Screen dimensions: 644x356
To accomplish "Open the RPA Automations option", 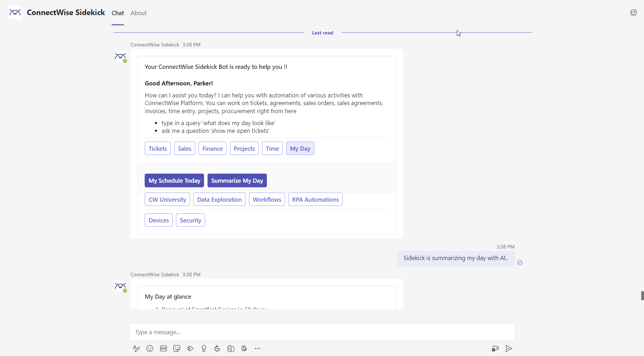I will pyautogui.click(x=315, y=200).
